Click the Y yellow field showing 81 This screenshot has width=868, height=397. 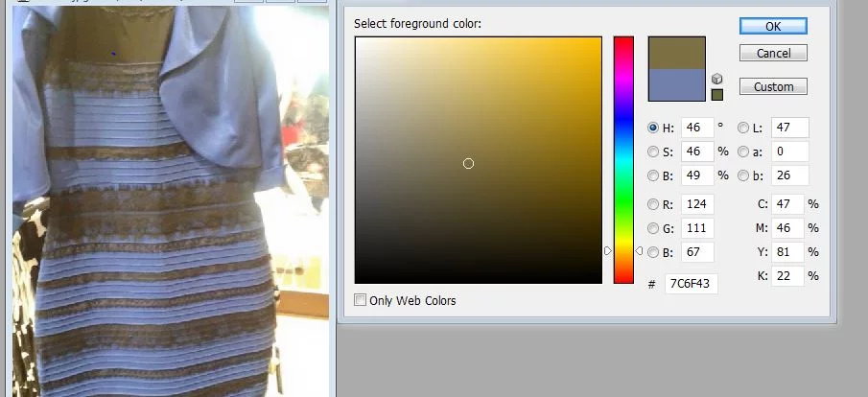(787, 252)
